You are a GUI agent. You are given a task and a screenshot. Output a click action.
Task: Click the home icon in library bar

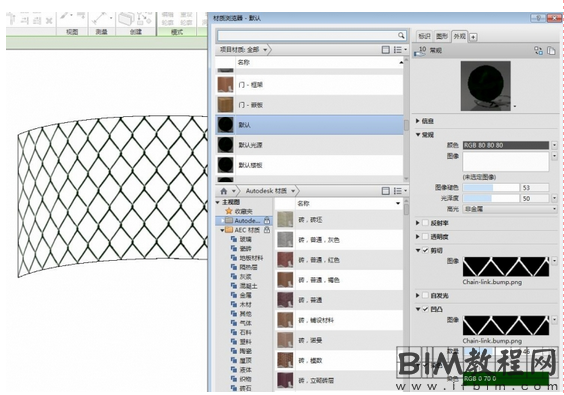click(x=224, y=191)
